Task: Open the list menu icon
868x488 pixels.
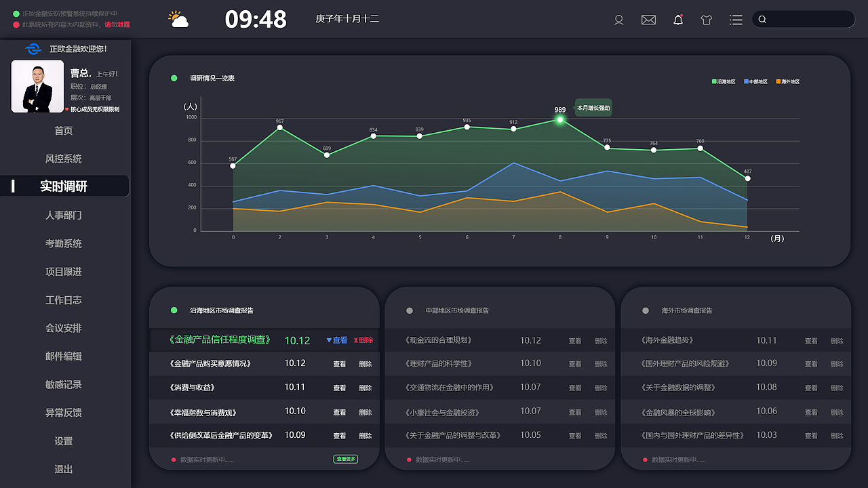Action: point(736,20)
